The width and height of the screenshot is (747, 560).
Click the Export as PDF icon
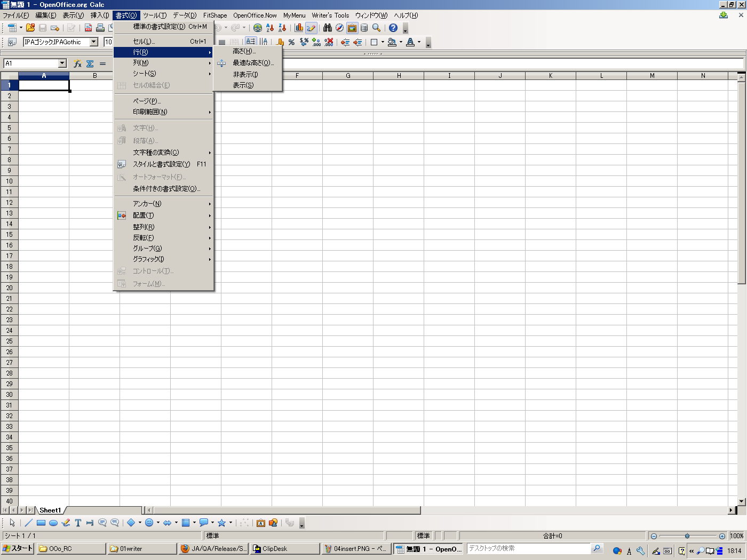(x=89, y=28)
